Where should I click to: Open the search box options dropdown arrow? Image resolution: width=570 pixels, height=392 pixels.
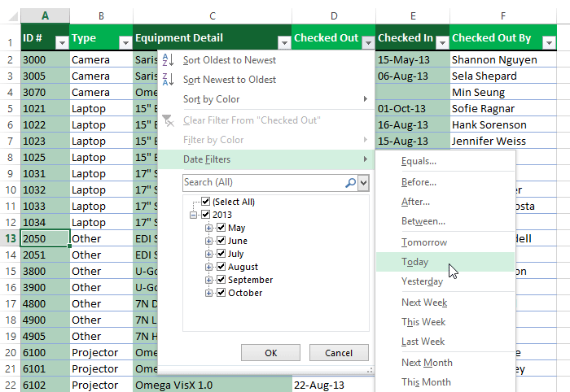[363, 182]
